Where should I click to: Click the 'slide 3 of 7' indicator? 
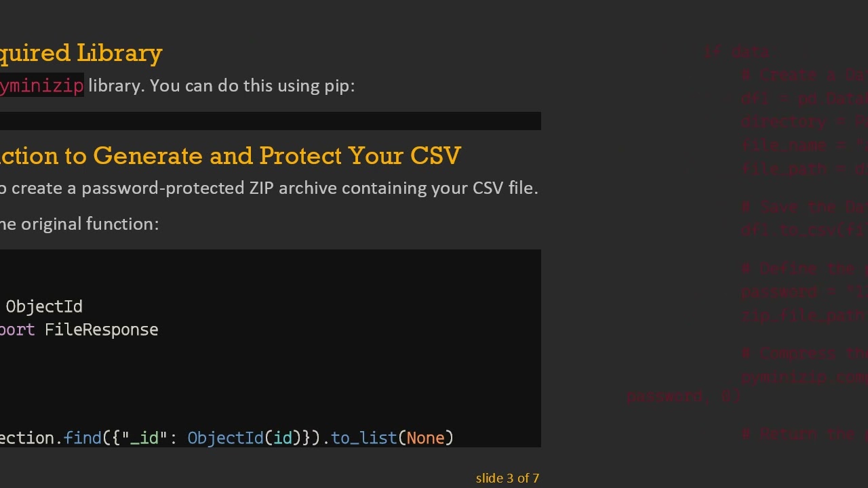[507, 479]
